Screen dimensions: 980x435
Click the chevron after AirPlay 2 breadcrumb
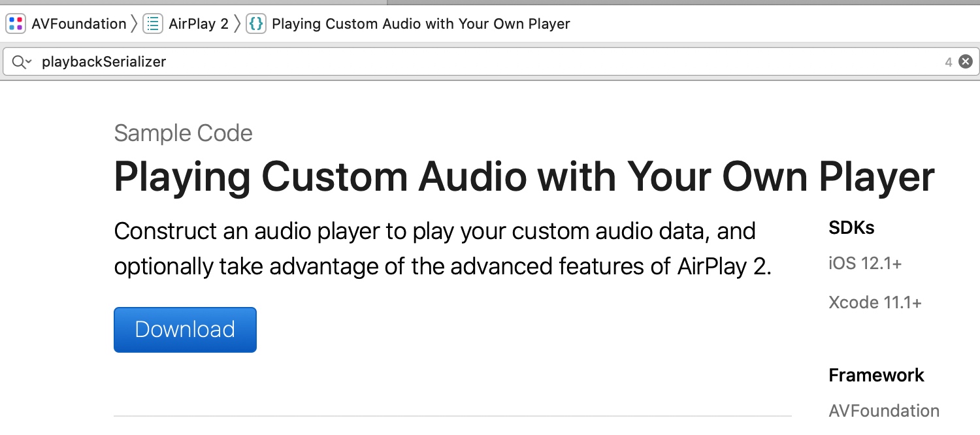pyautogui.click(x=238, y=24)
